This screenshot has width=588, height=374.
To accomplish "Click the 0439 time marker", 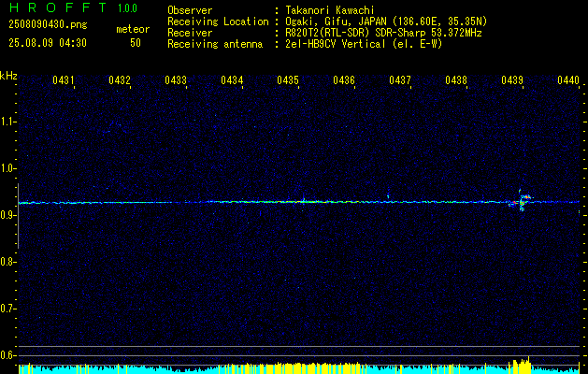I will [x=512, y=79].
